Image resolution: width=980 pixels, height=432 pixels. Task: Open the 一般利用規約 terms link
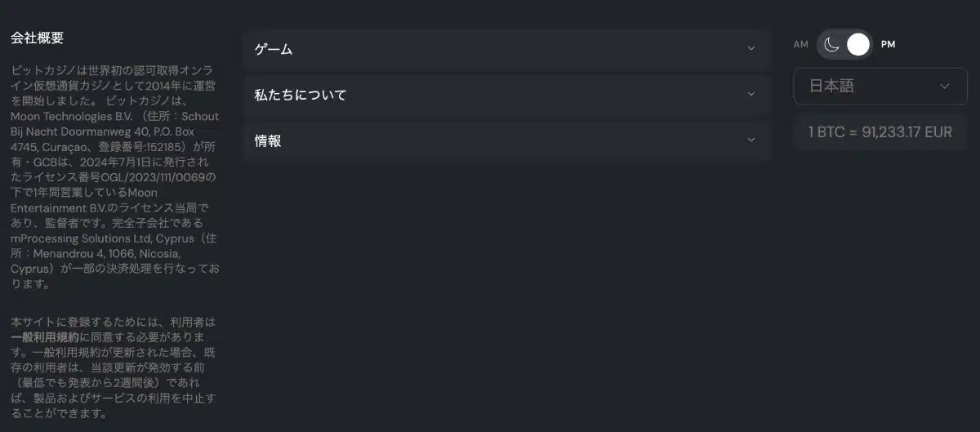tap(45, 336)
